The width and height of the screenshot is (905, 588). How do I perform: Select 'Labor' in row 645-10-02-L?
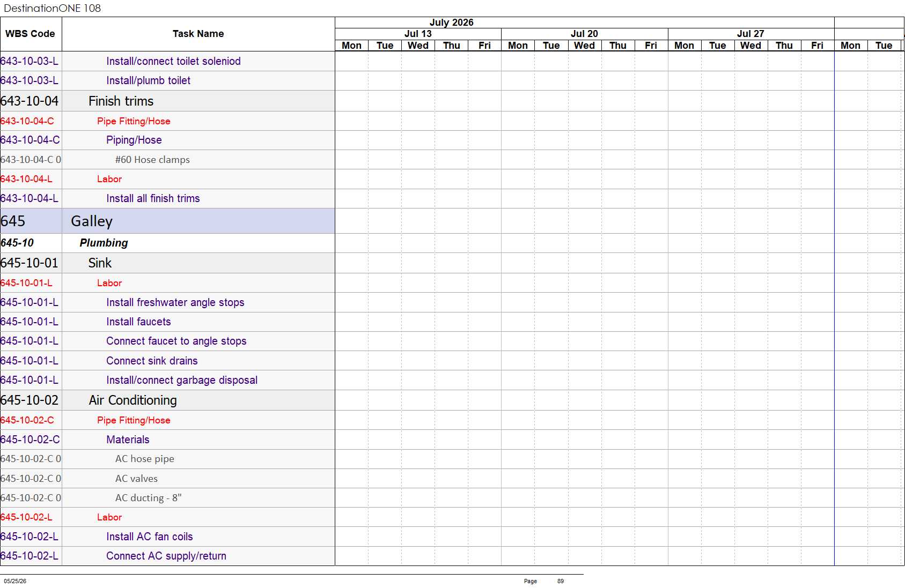pyautogui.click(x=109, y=517)
